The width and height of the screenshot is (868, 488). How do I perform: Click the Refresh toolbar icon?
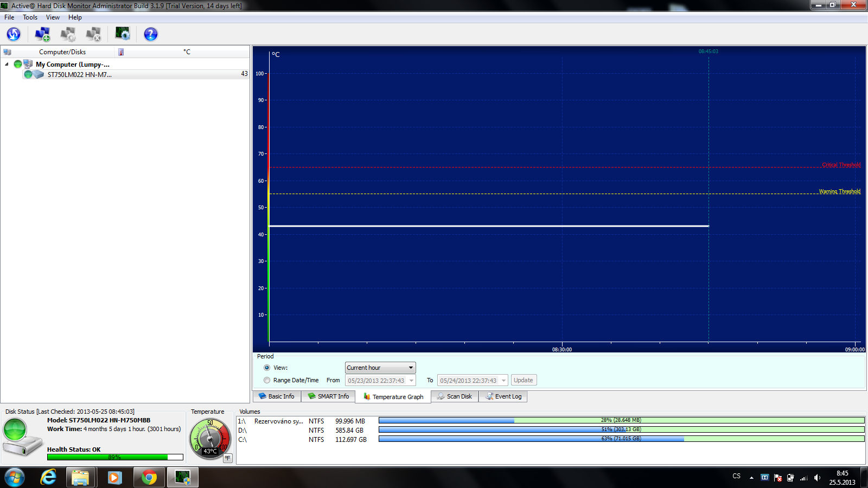click(x=14, y=34)
